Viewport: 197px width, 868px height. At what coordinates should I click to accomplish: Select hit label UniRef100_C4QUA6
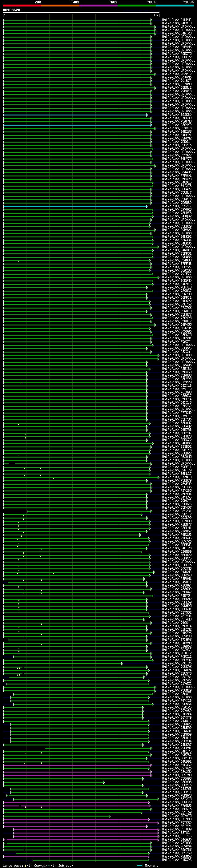pos(177,443)
